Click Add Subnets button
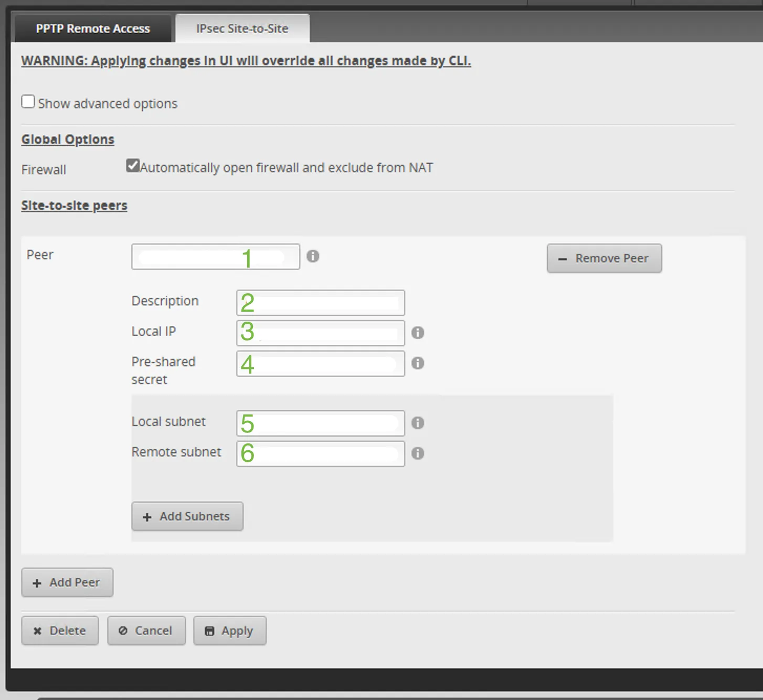 pos(187,516)
